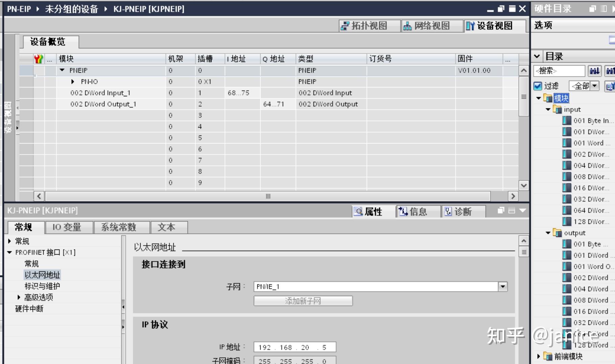Viewport: 615px width, 364px height.
Task: Expand the 前端模块 catalog node
Action: (x=539, y=356)
